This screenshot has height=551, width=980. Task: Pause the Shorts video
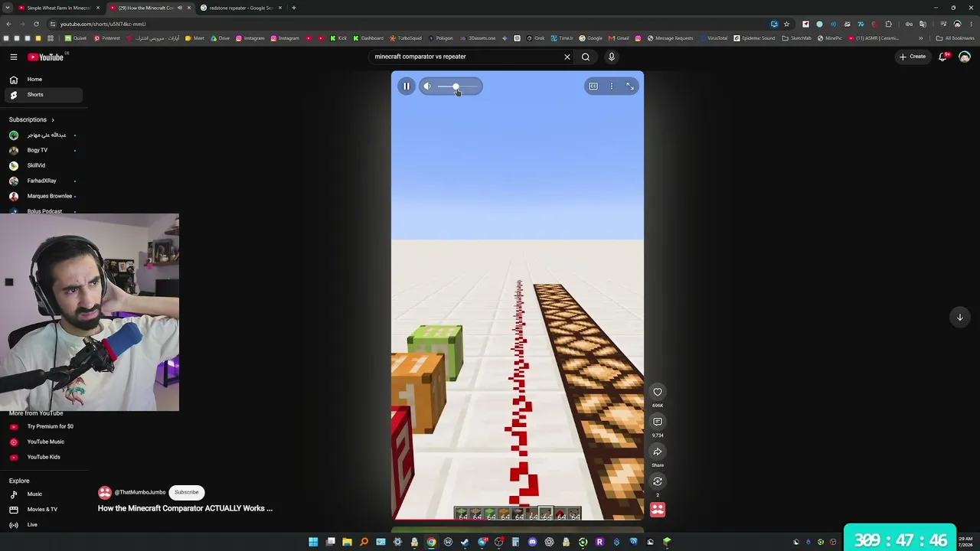407,86
